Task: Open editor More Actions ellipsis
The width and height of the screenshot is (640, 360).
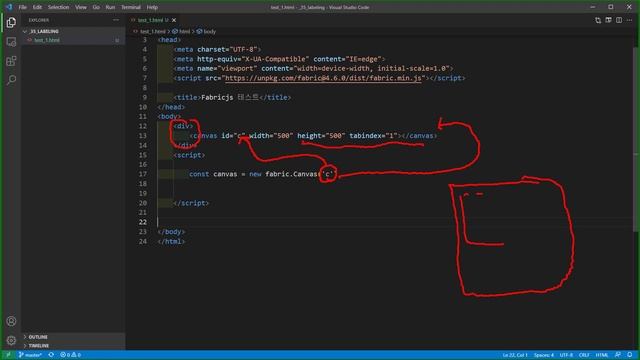Action: tap(629, 20)
